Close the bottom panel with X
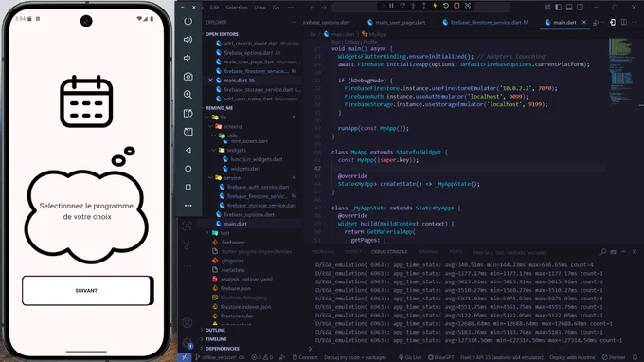The image size is (644, 362). (x=635, y=252)
